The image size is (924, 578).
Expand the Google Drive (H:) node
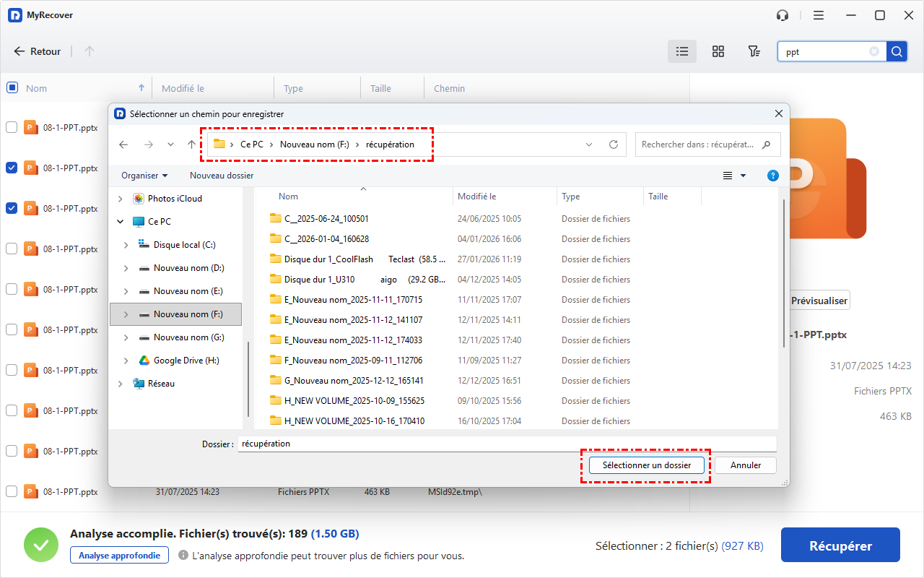(126, 361)
